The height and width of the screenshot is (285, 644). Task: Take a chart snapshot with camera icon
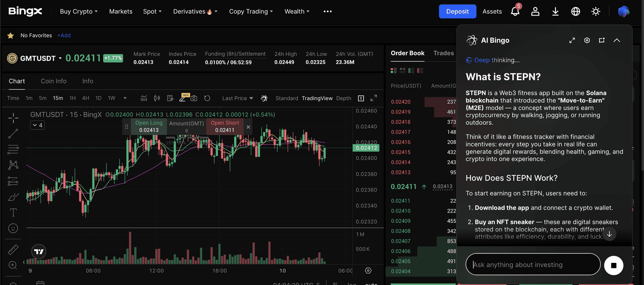coord(194,98)
